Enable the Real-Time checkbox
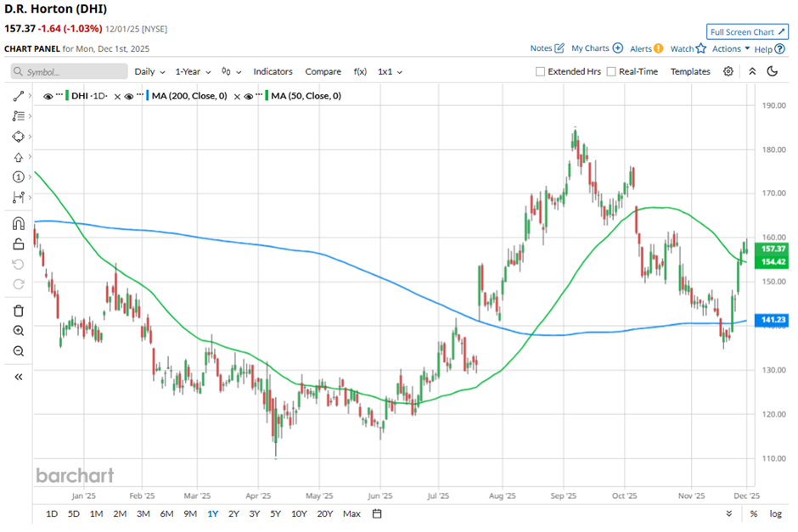 pyautogui.click(x=611, y=72)
